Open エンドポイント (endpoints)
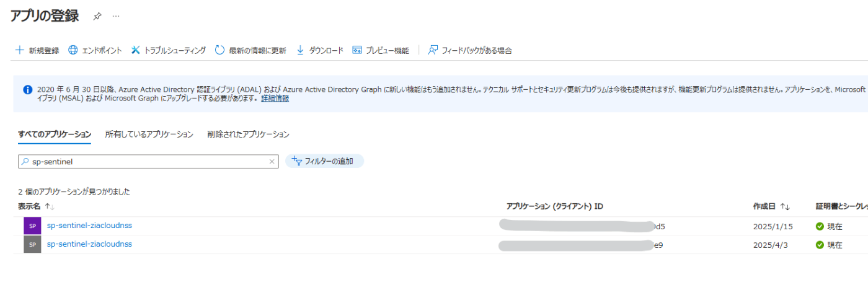 [x=95, y=50]
